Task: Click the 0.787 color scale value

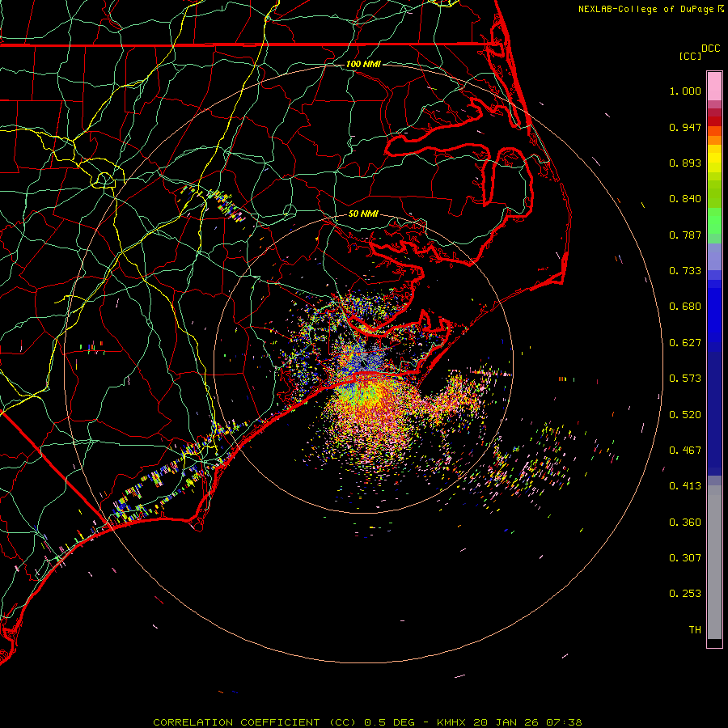Action: (685, 235)
